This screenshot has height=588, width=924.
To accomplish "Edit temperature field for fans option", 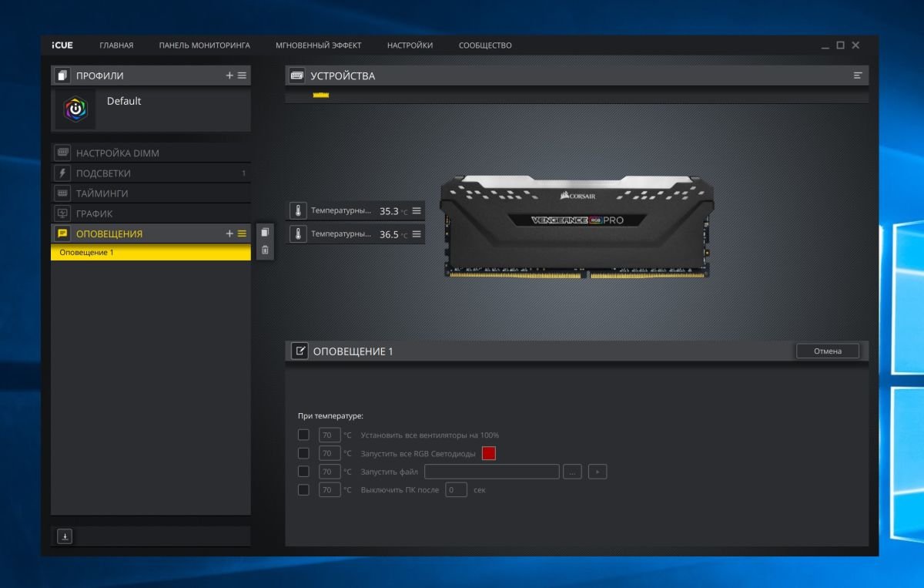I will (330, 435).
